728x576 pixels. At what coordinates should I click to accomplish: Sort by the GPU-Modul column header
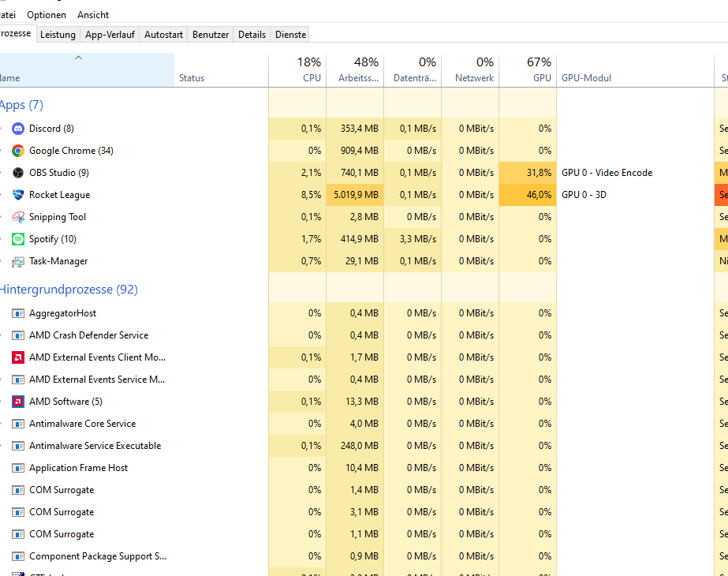click(x=635, y=70)
